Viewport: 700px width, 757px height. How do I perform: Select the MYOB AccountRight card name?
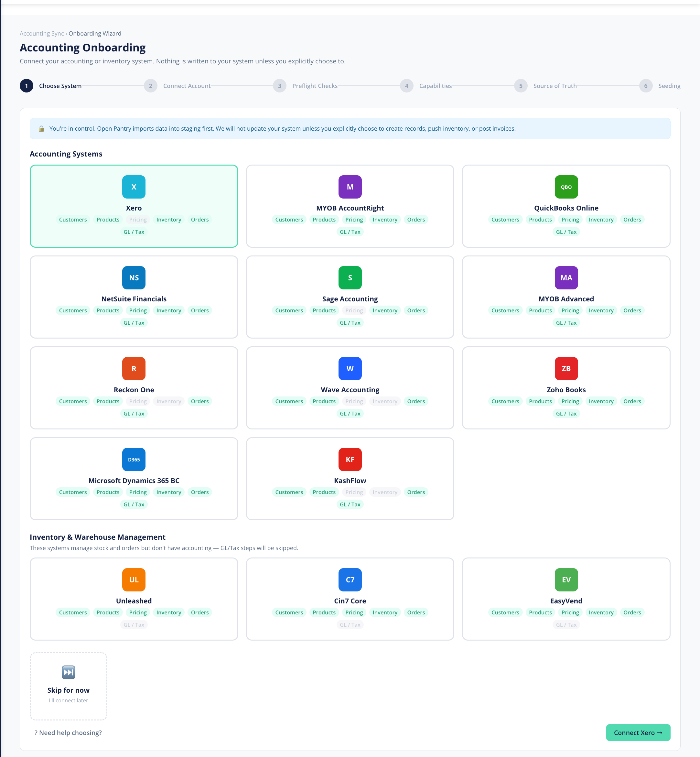click(350, 208)
